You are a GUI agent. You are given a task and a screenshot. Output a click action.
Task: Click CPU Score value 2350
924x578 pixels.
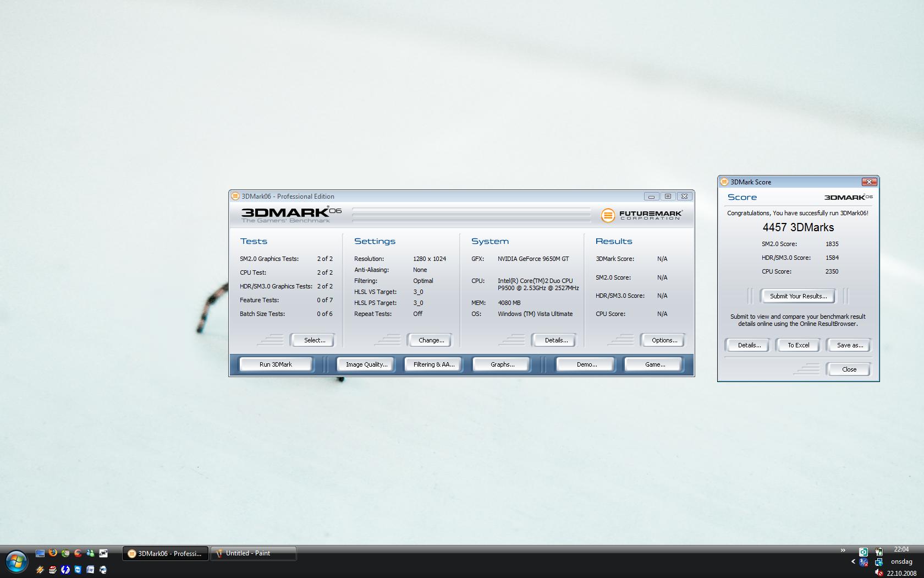832,271
